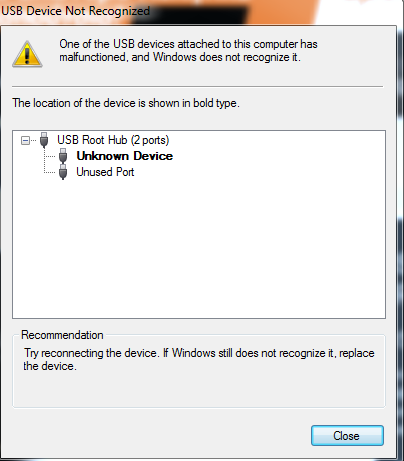Click empty area inside Recommendation box
The height and width of the screenshot is (461, 404).
point(200,390)
